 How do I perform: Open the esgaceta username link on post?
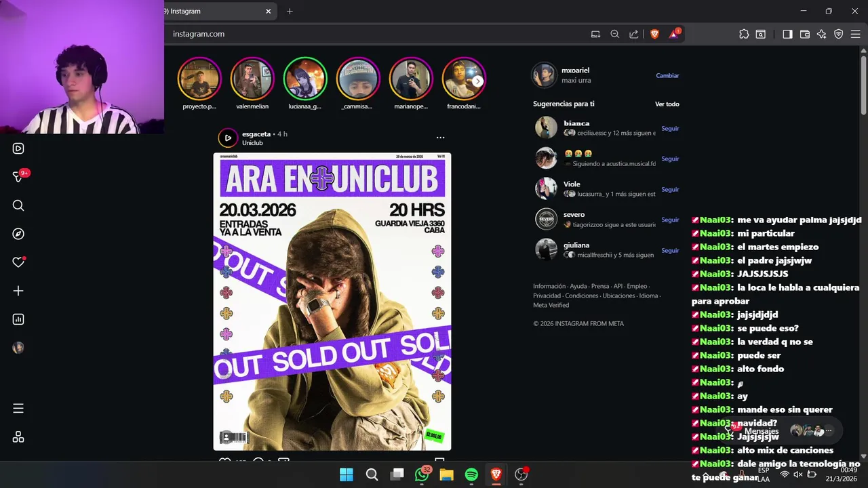[256, 134]
